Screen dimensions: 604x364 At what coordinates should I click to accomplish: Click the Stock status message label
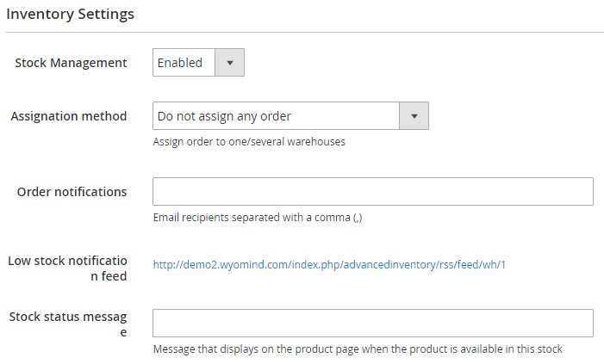point(68,324)
